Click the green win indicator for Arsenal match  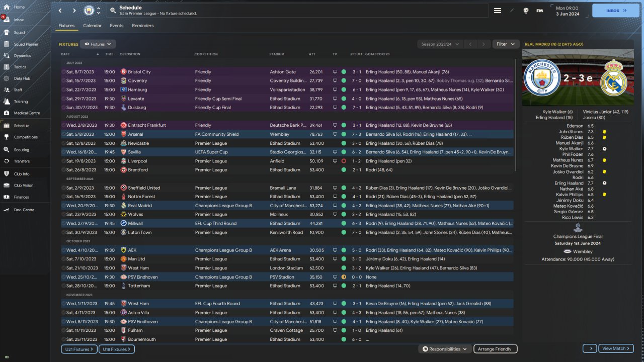pos(344,134)
